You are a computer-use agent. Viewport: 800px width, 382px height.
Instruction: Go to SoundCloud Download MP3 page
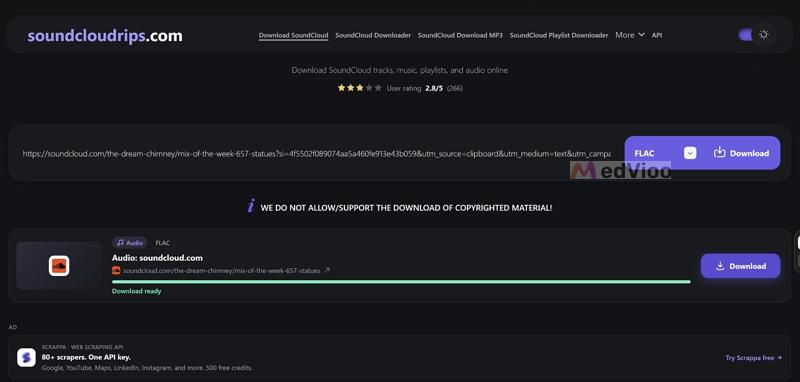pyautogui.click(x=460, y=35)
